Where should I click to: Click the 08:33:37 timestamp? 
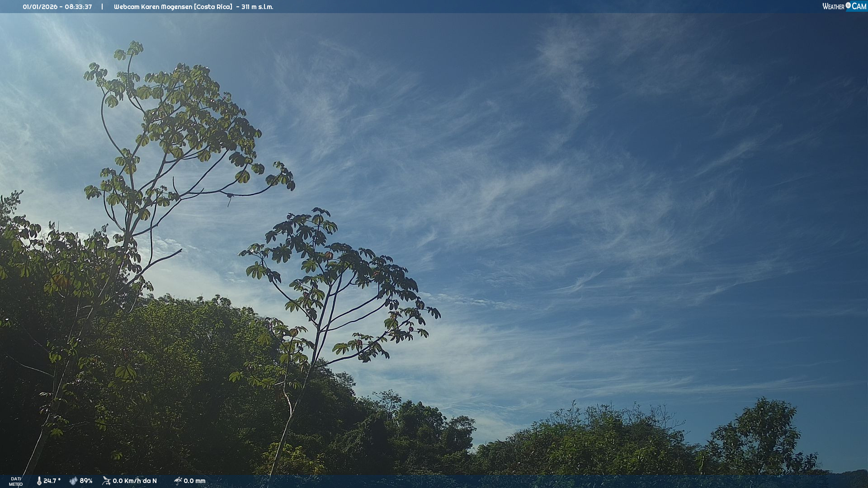pos(78,7)
